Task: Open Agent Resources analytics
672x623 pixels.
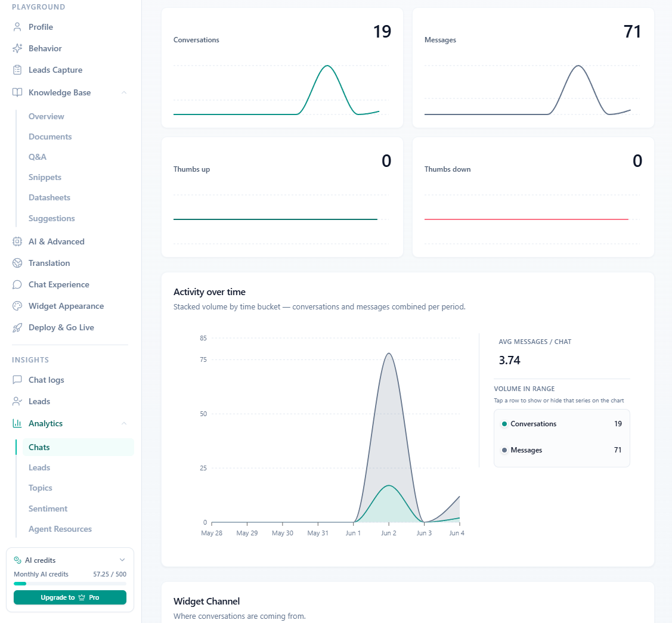Action: point(60,529)
